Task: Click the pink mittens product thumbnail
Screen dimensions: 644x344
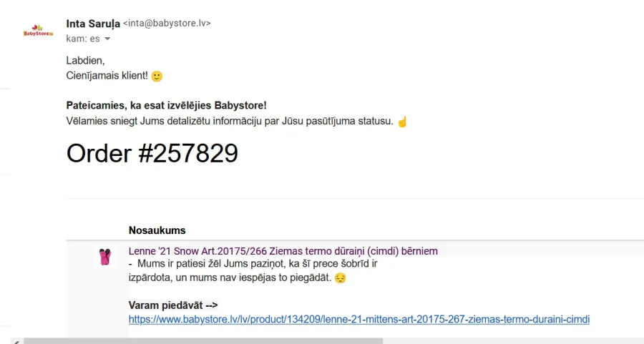Action: (x=105, y=257)
